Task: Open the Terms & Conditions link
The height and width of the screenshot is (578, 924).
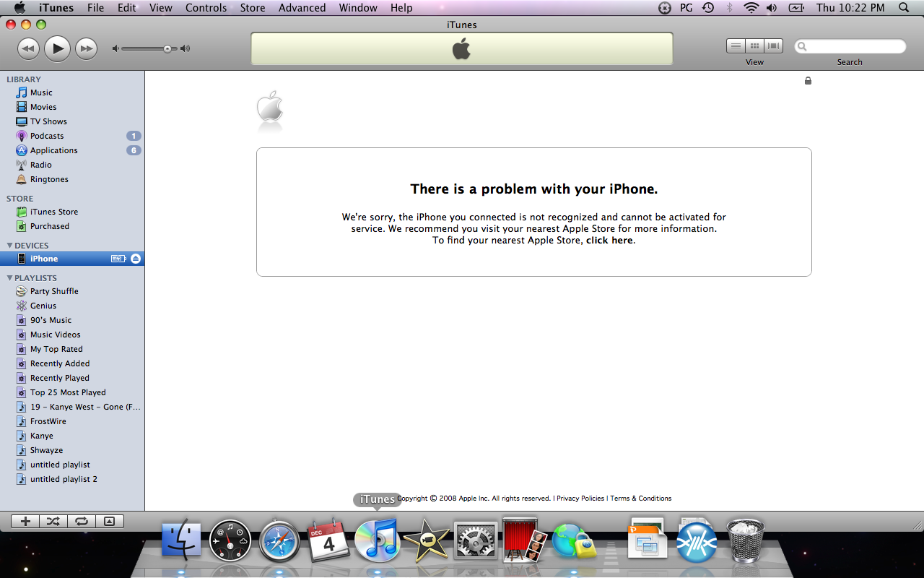Action: 641,499
